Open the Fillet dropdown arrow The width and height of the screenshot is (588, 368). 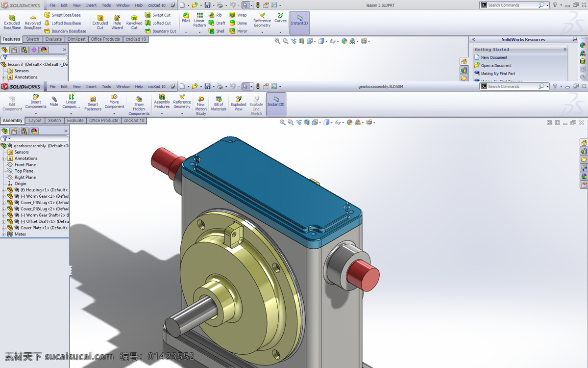(186, 32)
